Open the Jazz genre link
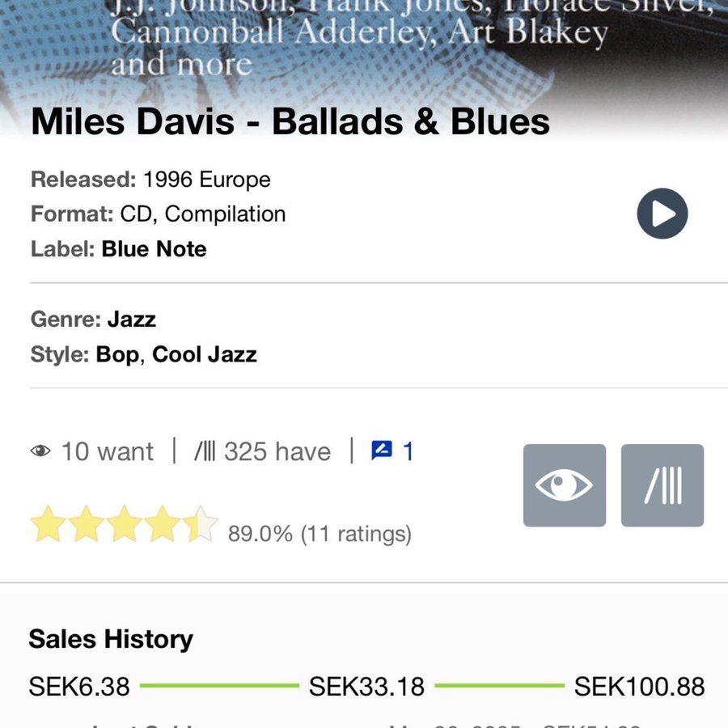This screenshot has height=728, width=728. pos(131,320)
